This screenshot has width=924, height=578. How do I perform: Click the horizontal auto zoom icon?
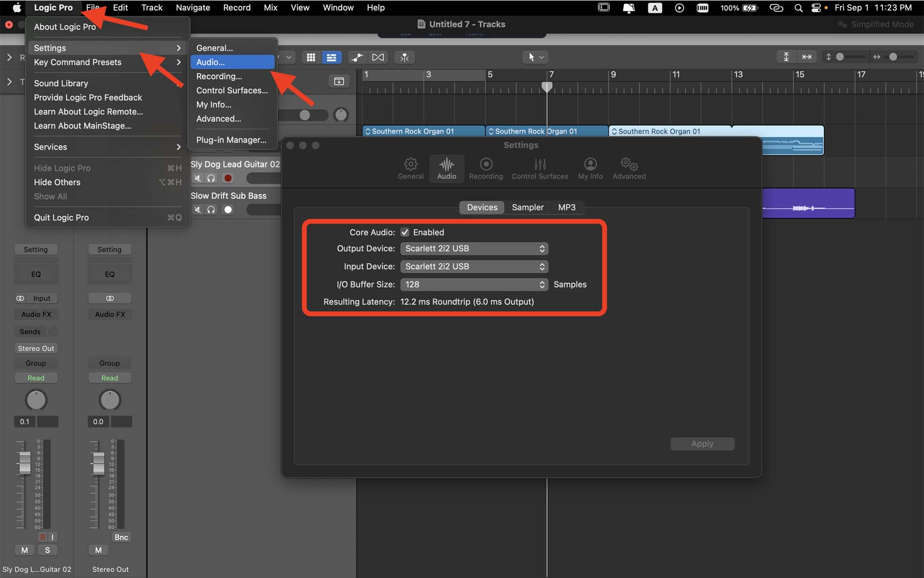point(806,57)
